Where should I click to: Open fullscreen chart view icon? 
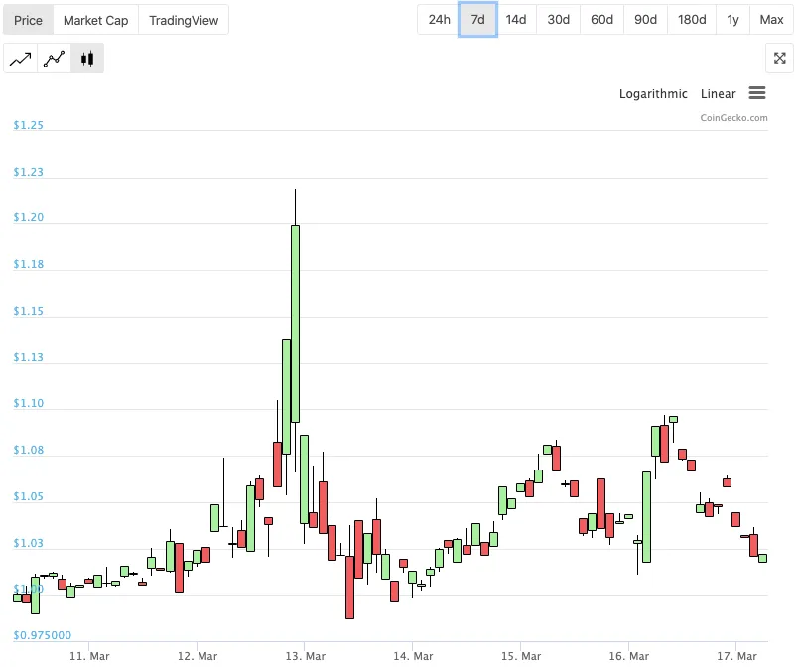point(780,58)
